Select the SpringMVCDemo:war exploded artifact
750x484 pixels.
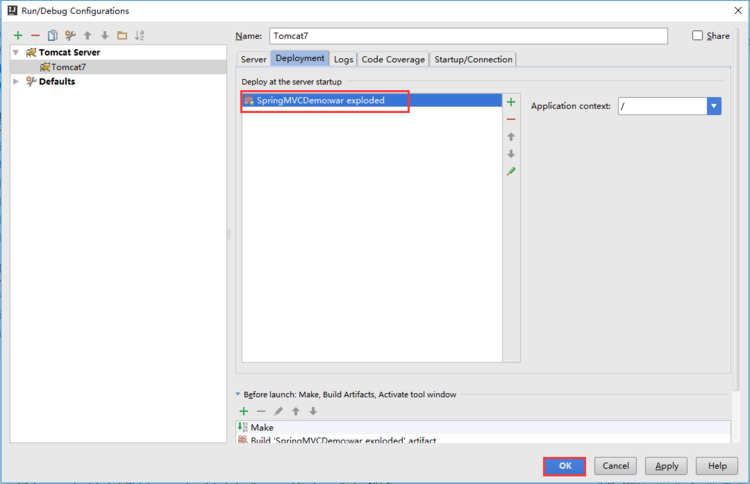tap(372, 100)
